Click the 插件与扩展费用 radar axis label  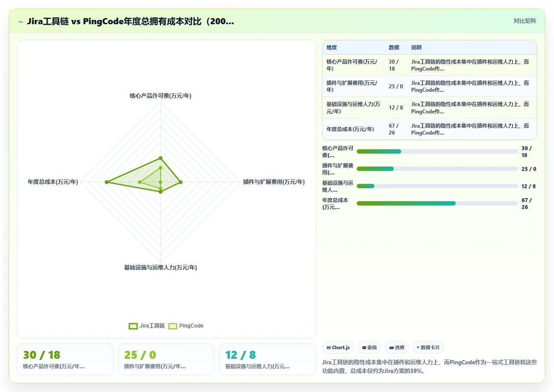274,182
